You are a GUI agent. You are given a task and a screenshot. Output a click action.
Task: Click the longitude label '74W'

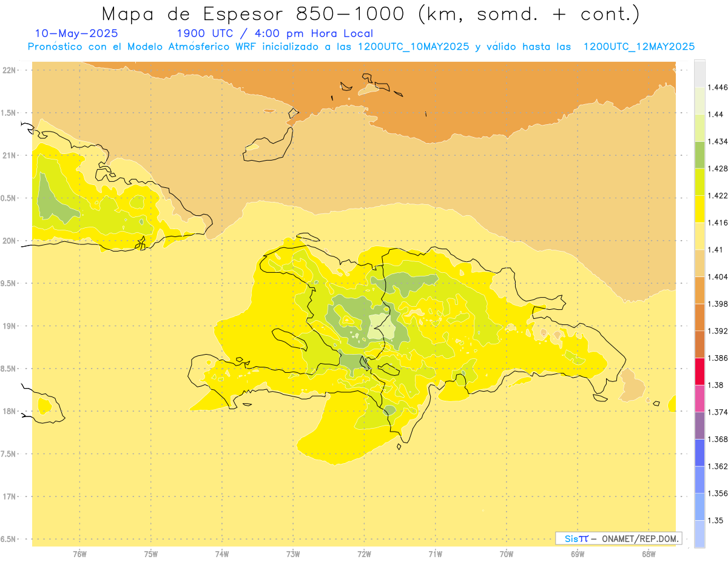click(x=222, y=554)
